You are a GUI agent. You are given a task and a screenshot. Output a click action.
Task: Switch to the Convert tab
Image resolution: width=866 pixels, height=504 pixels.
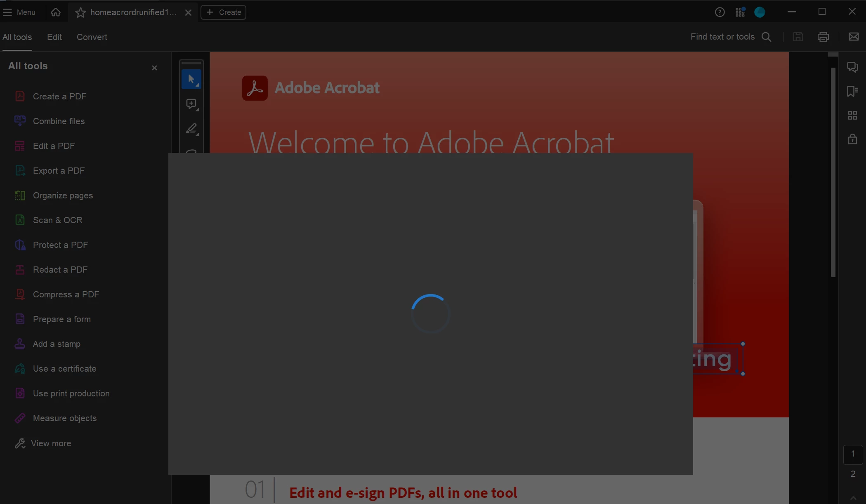[x=92, y=37]
